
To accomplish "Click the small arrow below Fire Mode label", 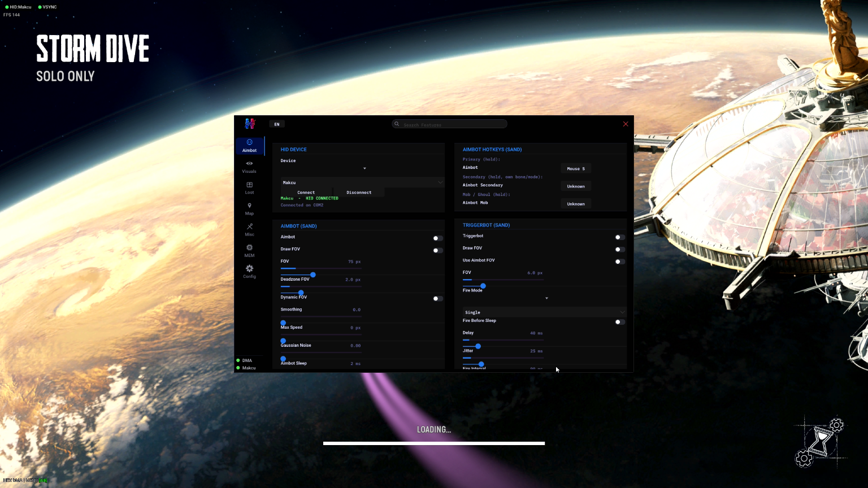I will pos(546,298).
